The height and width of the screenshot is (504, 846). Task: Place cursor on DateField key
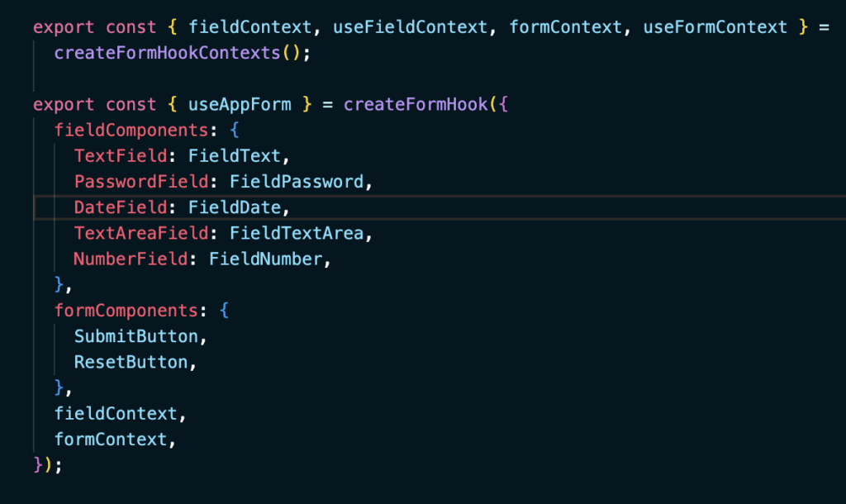pos(120,207)
